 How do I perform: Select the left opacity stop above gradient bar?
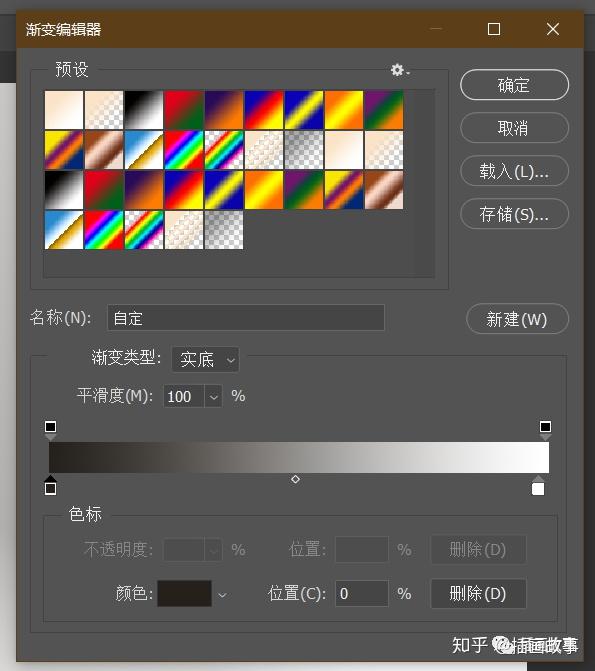pos(51,429)
